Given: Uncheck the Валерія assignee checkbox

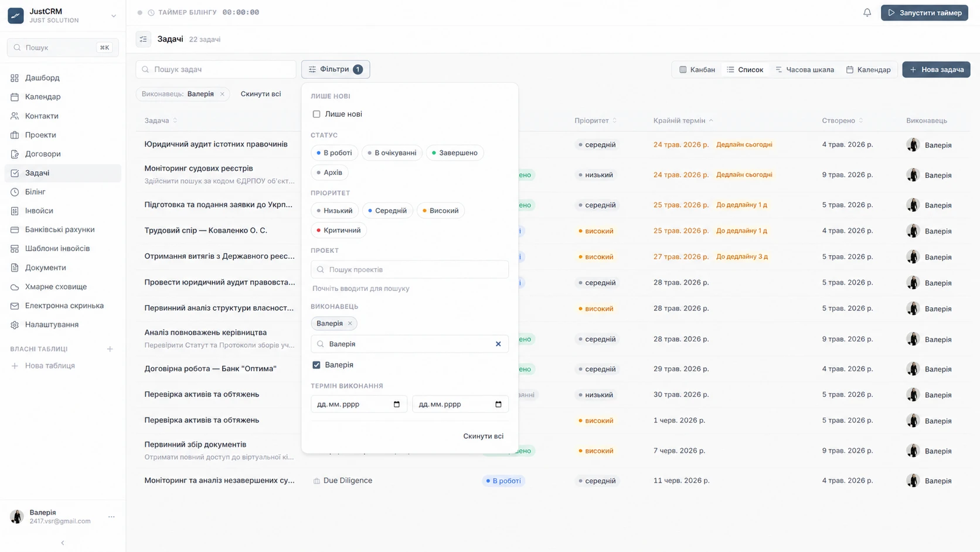Looking at the screenshot, I should pyautogui.click(x=317, y=365).
